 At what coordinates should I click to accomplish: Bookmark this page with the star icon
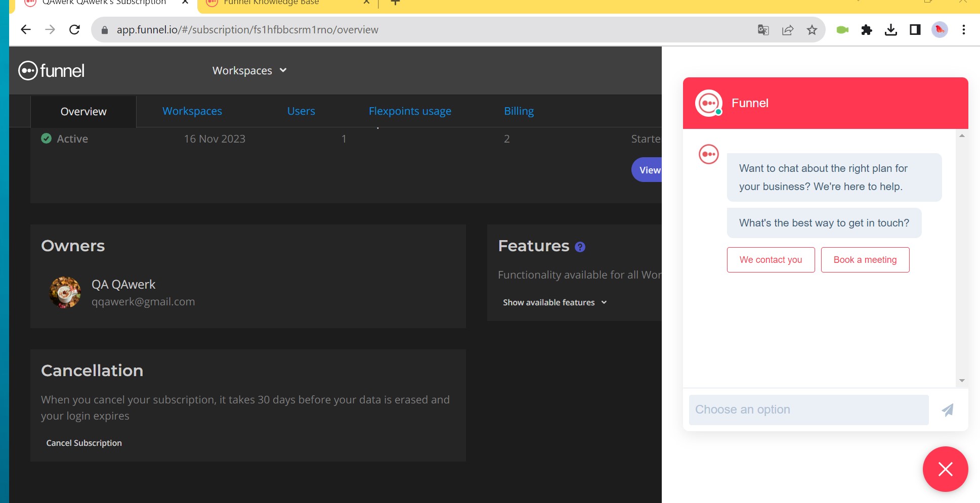[812, 30]
